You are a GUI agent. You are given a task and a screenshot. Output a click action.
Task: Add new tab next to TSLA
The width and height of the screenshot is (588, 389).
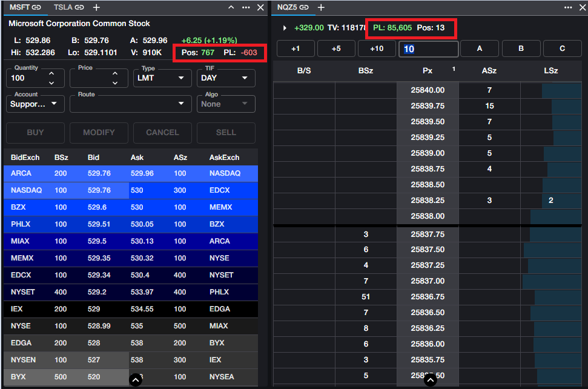[96, 7]
